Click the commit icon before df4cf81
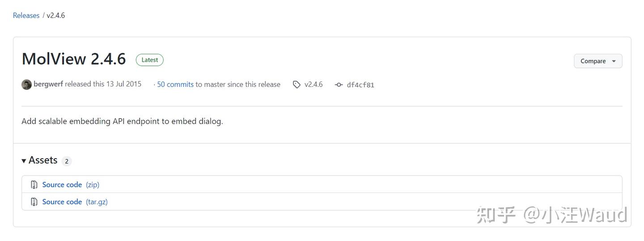 339,85
